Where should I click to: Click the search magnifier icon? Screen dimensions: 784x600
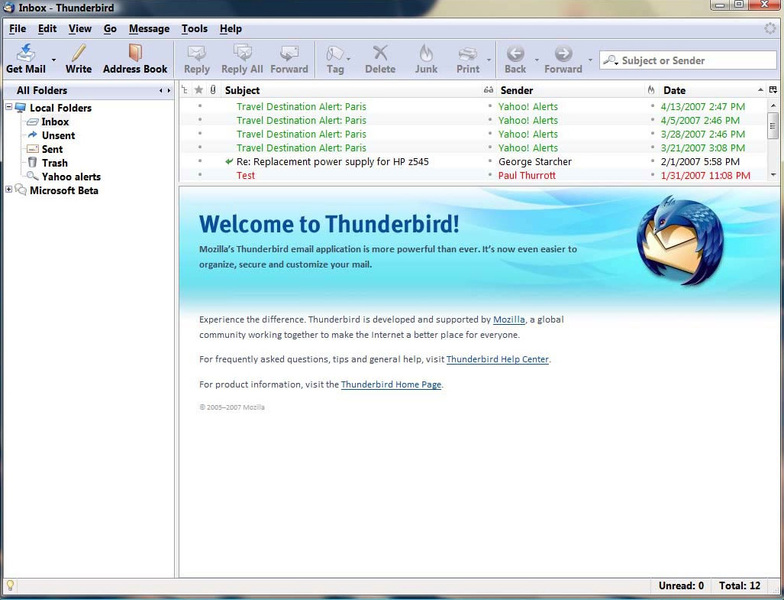[610, 60]
